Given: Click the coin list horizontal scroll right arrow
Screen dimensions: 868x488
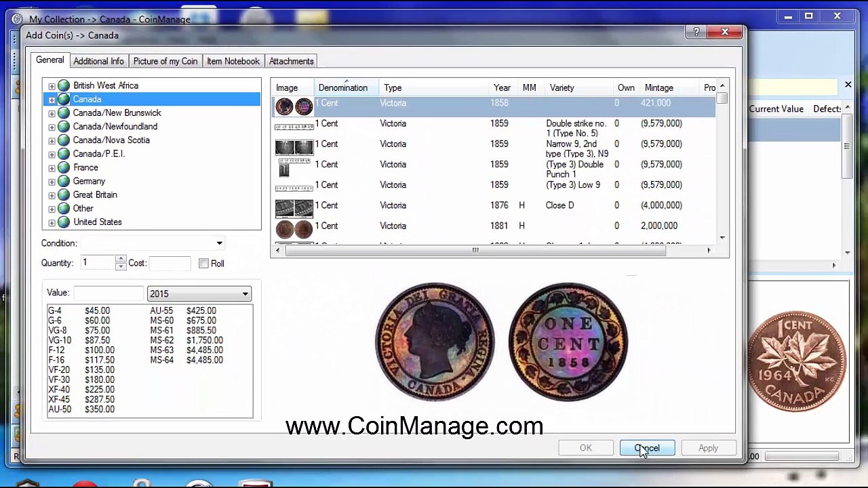Looking at the screenshot, I should click(x=709, y=250).
